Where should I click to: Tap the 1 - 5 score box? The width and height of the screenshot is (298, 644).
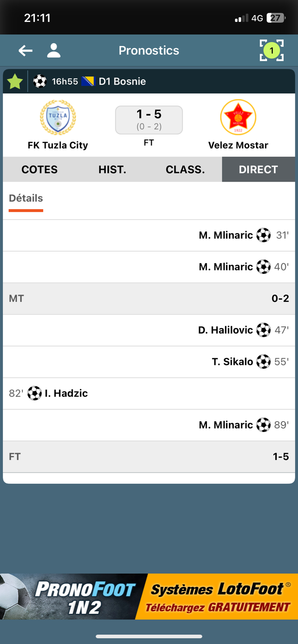(x=149, y=120)
